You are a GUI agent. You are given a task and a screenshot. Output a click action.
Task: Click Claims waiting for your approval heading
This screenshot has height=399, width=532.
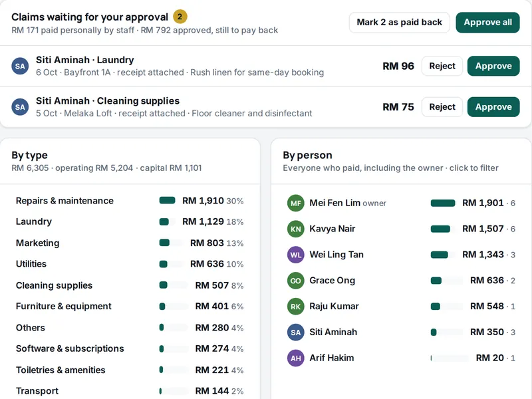coord(90,17)
